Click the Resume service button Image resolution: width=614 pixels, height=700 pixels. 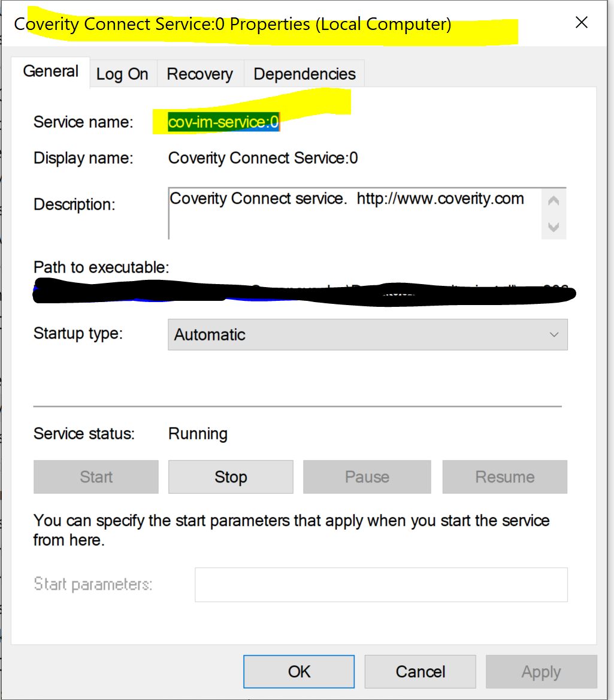coord(504,477)
